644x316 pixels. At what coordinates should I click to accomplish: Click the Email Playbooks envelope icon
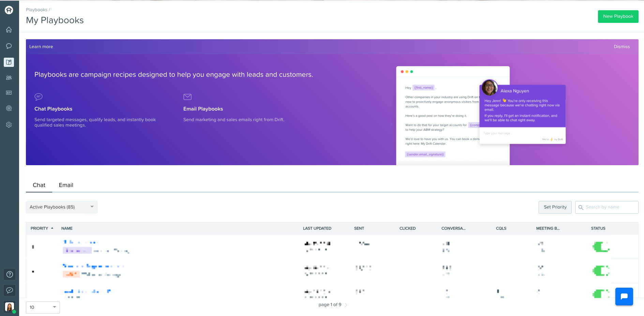click(188, 97)
